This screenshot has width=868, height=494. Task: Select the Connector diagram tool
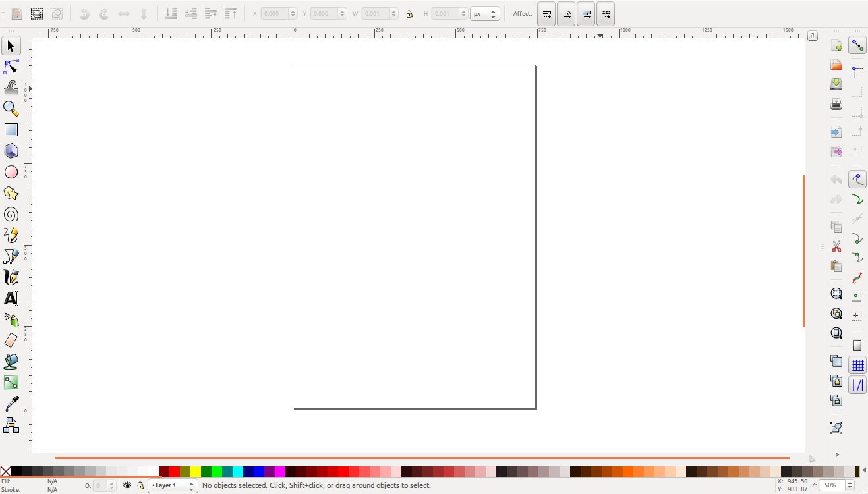click(x=11, y=425)
